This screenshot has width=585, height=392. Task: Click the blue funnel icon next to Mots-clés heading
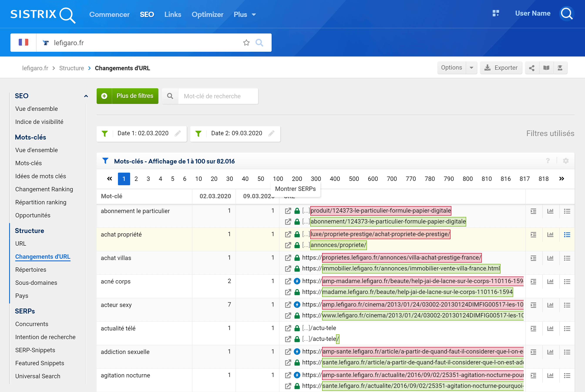tap(105, 161)
